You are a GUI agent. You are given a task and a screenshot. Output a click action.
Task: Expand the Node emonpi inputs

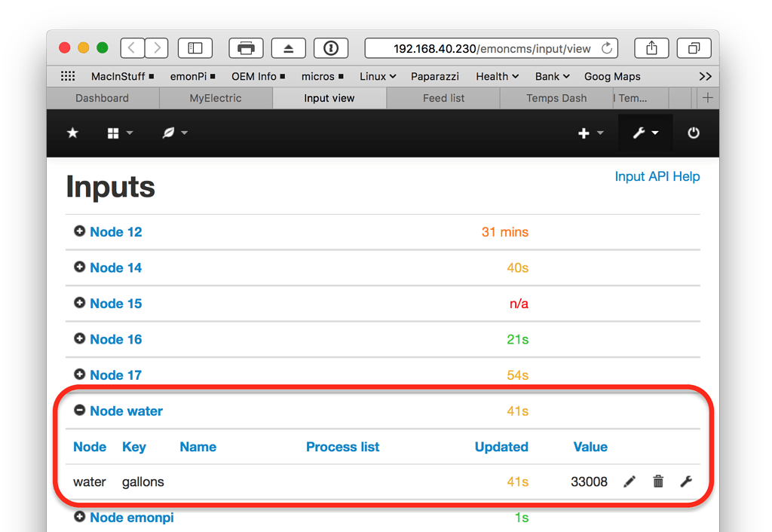79,518
